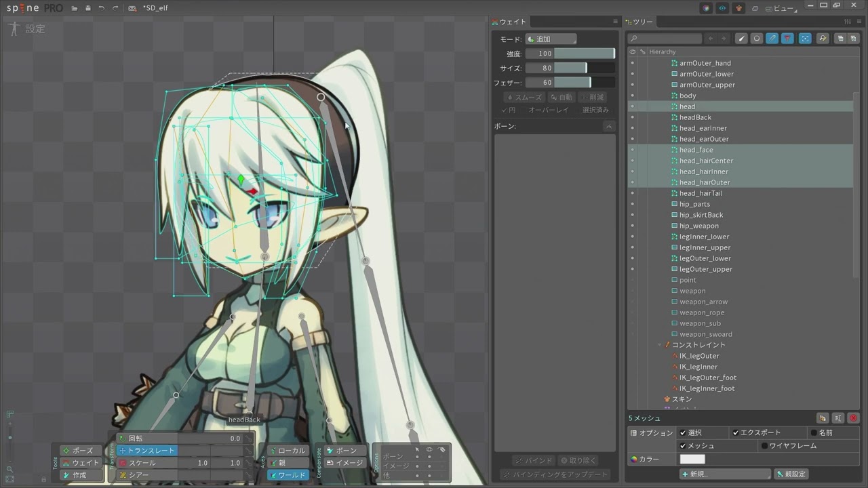Click the save project icon
868x488 pixels.
tap(87, 8)
